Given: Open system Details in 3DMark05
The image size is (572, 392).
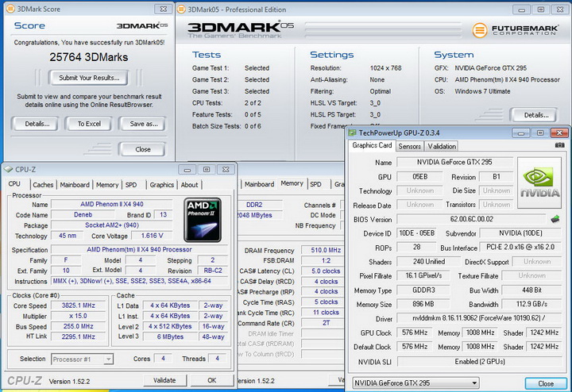Looking at the screenshot, I should tap(535, 114).
